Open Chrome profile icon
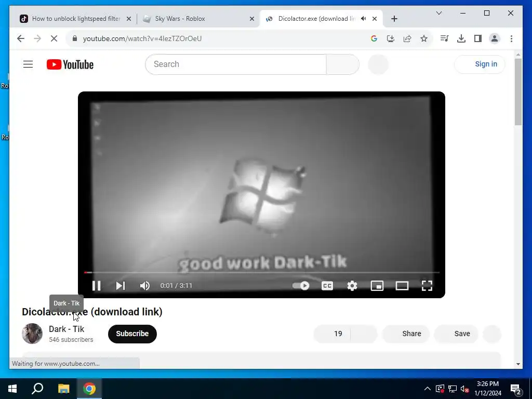The width and height of the screenshot is (532, 399). [x=495, y=38]
